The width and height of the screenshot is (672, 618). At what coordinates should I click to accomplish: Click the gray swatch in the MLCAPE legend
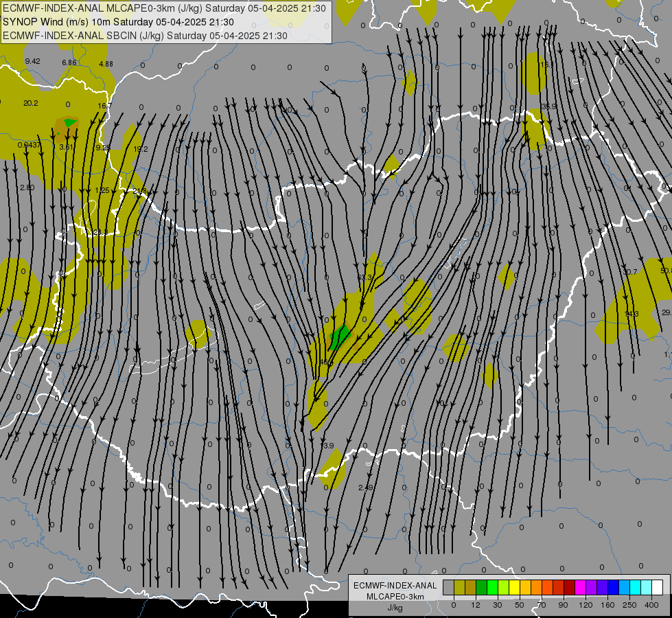click(x=448, y=587)
